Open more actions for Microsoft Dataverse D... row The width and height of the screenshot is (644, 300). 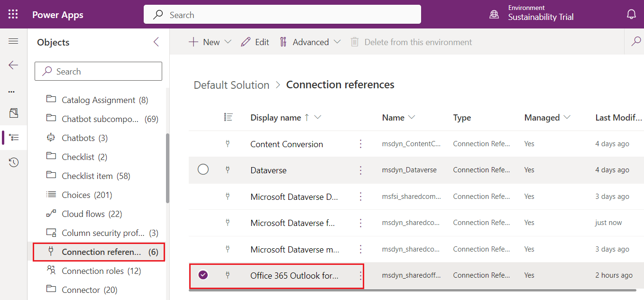(x=360, y=197)
